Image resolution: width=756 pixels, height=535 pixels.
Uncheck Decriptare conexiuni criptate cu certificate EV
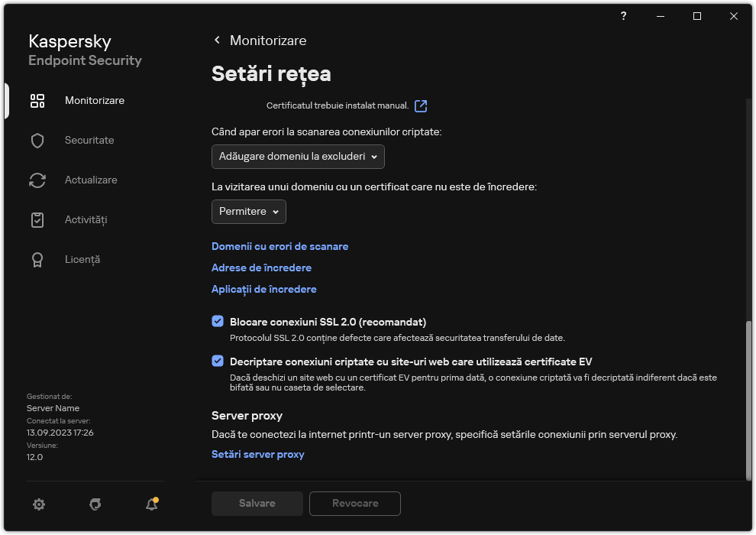(218, 360)
